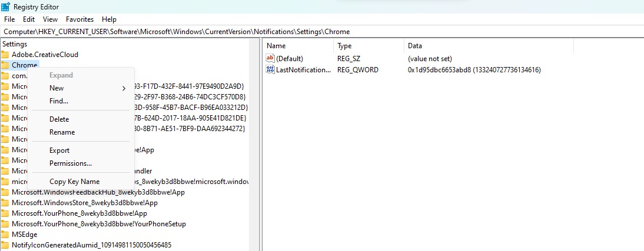644x251 pixels.
Task: Open the File menu
Action: (x=9, y=19)
